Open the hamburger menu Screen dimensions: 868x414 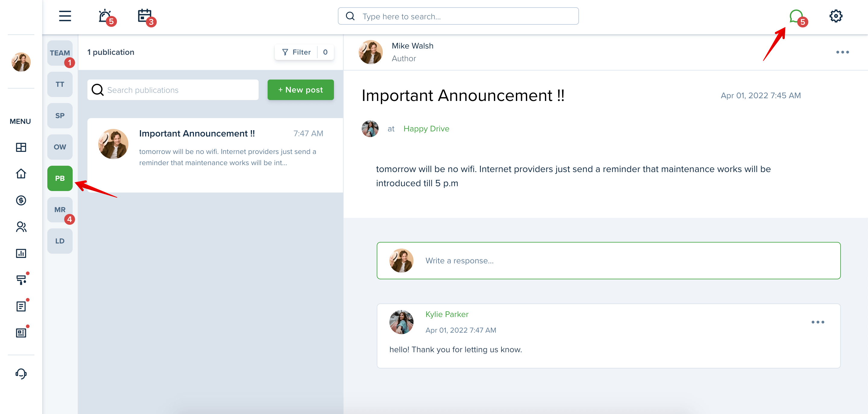(x=65, y=16)
